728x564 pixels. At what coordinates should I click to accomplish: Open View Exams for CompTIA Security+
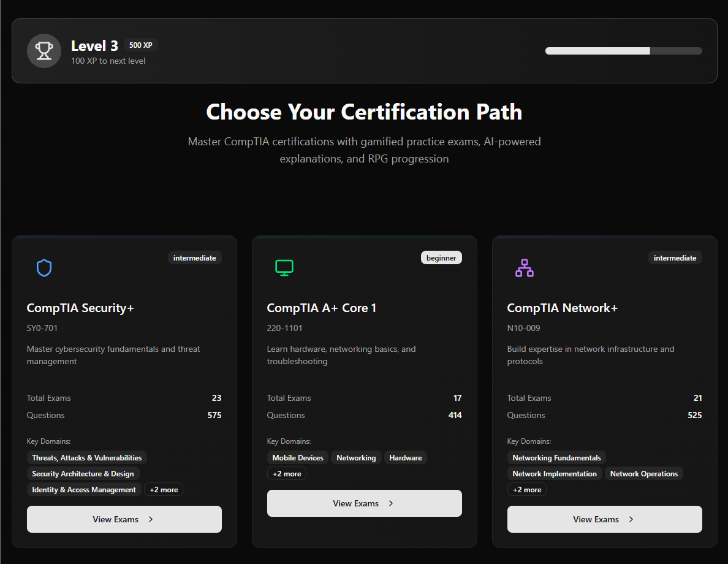[x=124, y=519]
